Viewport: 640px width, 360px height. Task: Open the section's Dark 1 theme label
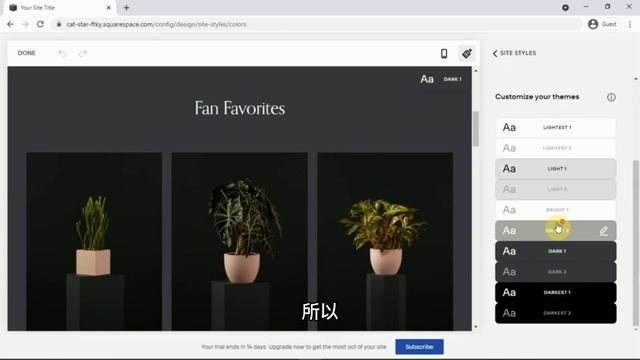point(453,79)
